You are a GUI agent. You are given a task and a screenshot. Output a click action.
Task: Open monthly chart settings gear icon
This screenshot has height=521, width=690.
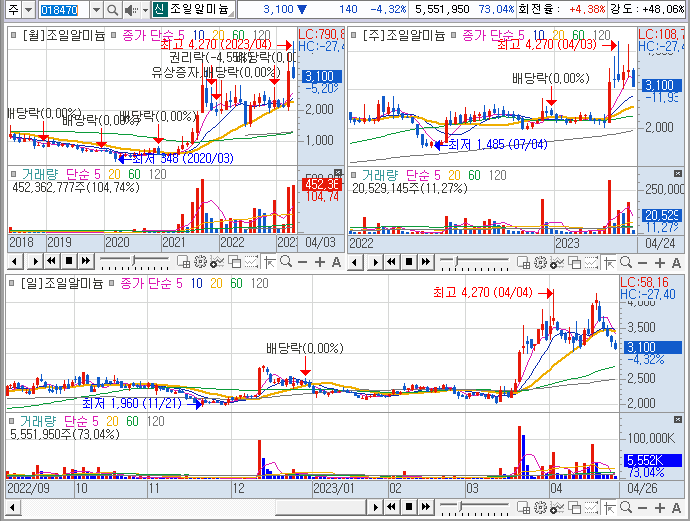200,262
